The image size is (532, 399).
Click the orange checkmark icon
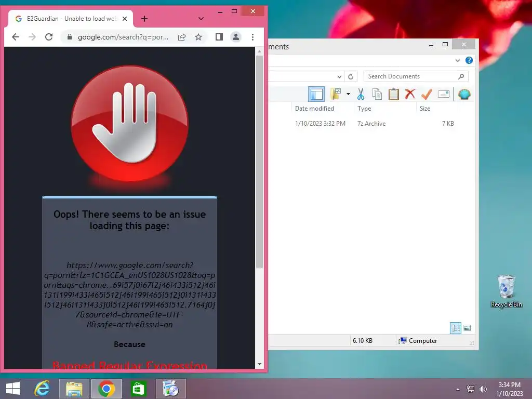click(x=427, y=94)
